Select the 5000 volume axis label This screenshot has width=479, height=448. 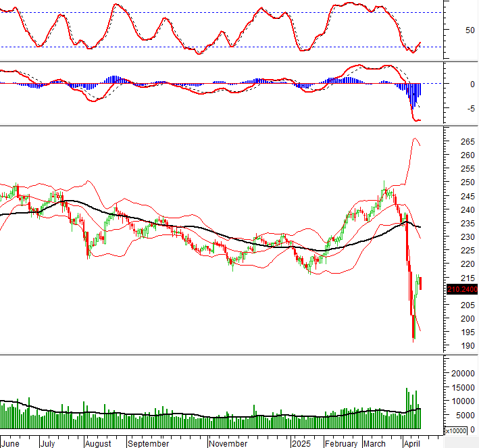(x=465, y=416)
